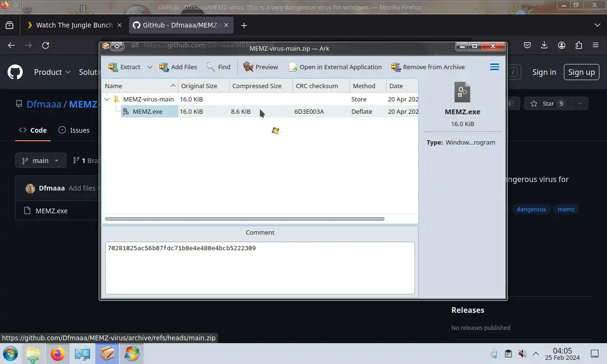Open GitHub Product menu
The width and height of the screenshot is (607, 364).
point(52,72)
